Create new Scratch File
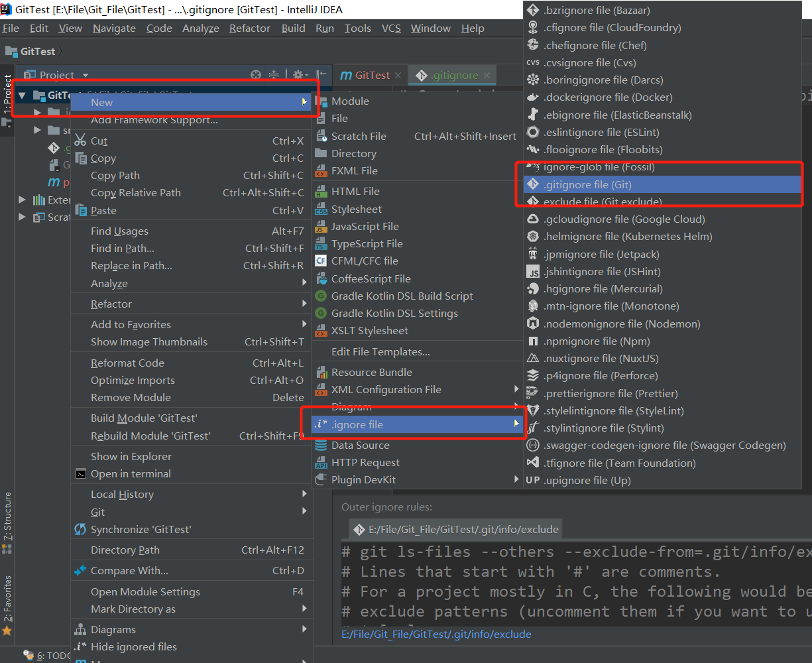The image size is (812, 663). [418, 136]
